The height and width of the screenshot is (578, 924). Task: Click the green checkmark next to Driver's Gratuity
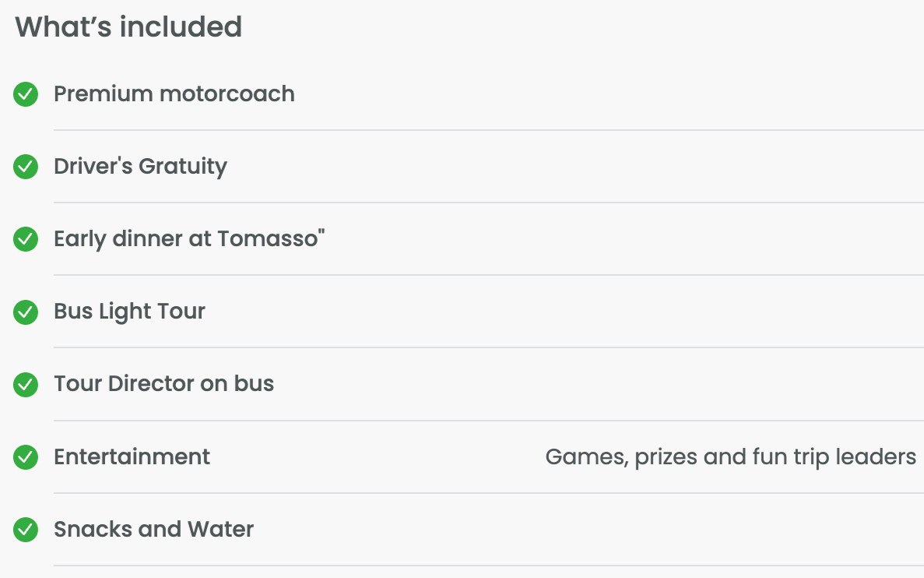26,167
